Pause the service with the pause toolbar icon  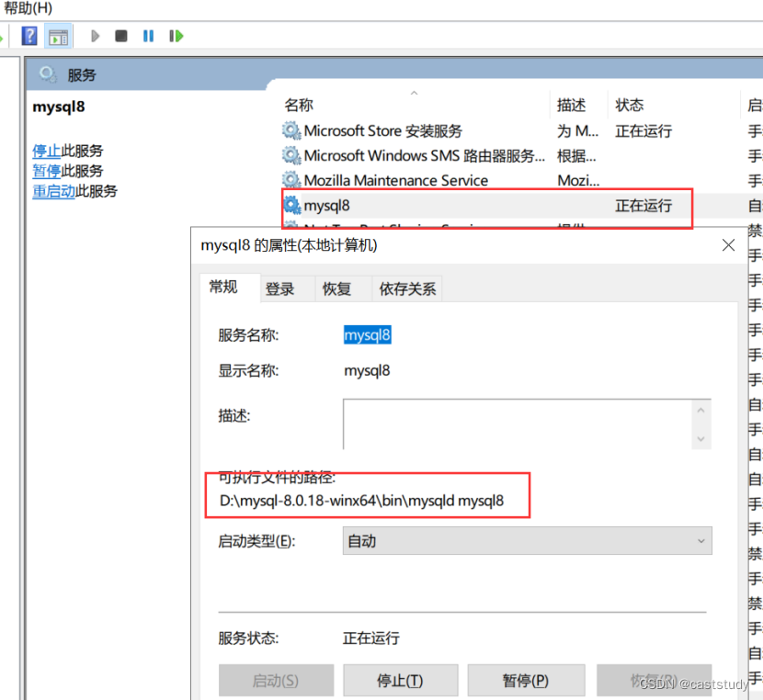(148, 36)
